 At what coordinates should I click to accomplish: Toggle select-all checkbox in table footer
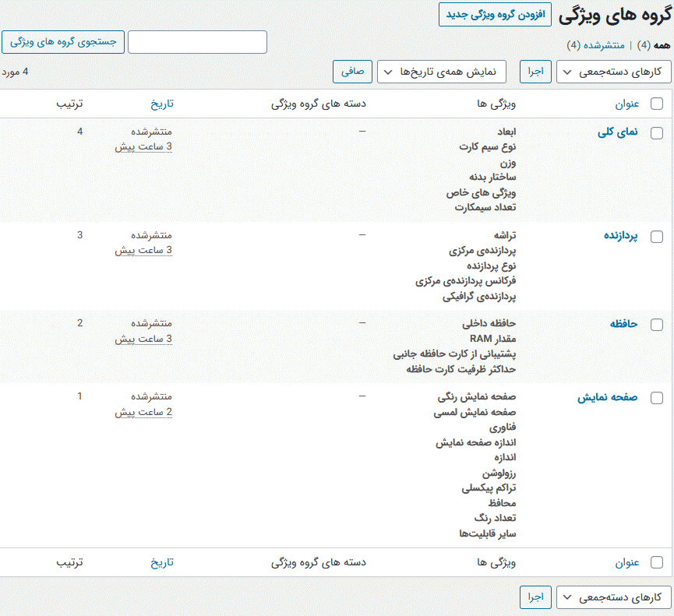point(657,562)
